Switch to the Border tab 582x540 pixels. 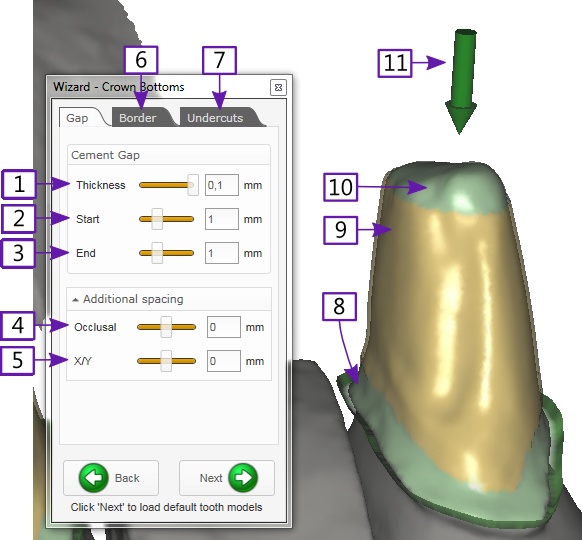[x=138, y=118]
